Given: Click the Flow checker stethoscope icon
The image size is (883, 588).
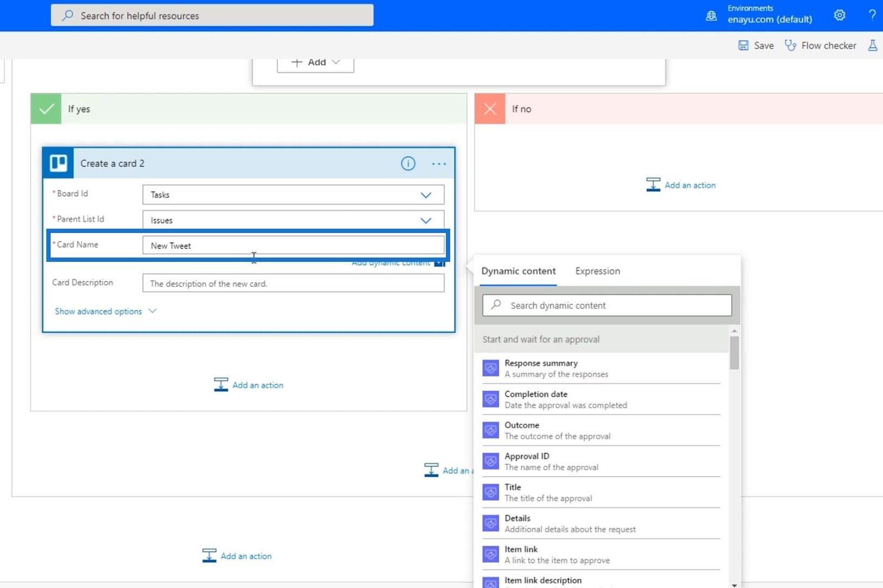Looking at the screenshot, I should (790, 46).
